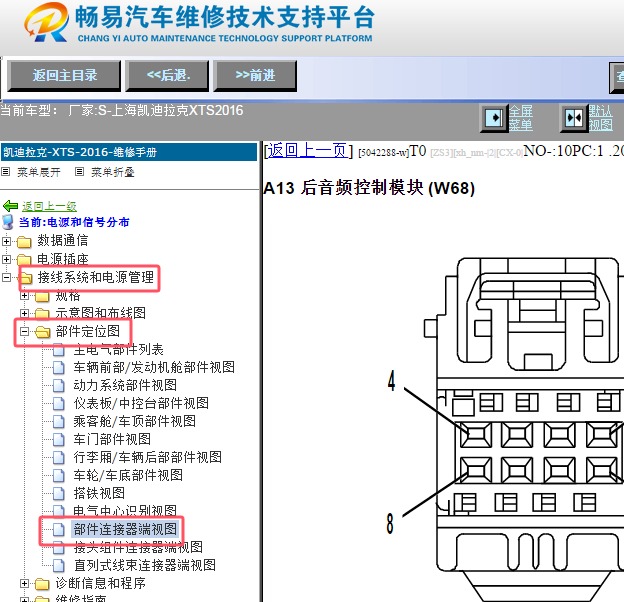
Task: Open the 返回上一页 link
Action: click(x=307, y=151)
